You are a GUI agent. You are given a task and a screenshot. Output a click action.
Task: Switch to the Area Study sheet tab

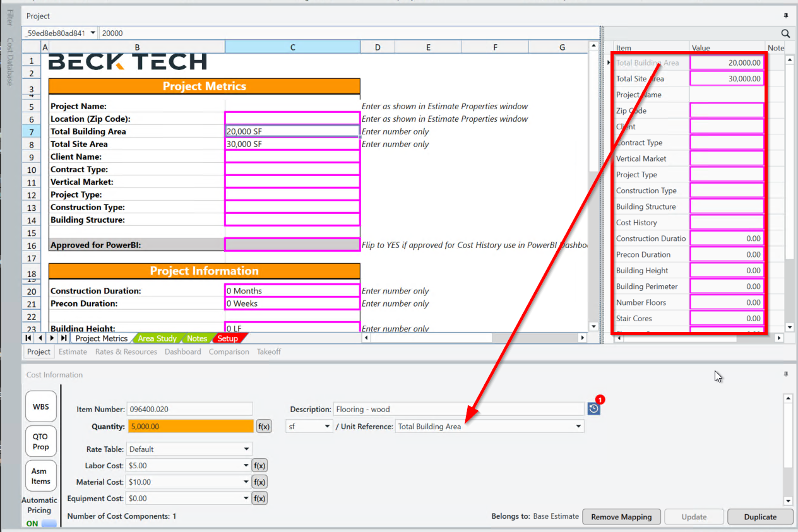[x=157, y=339]
